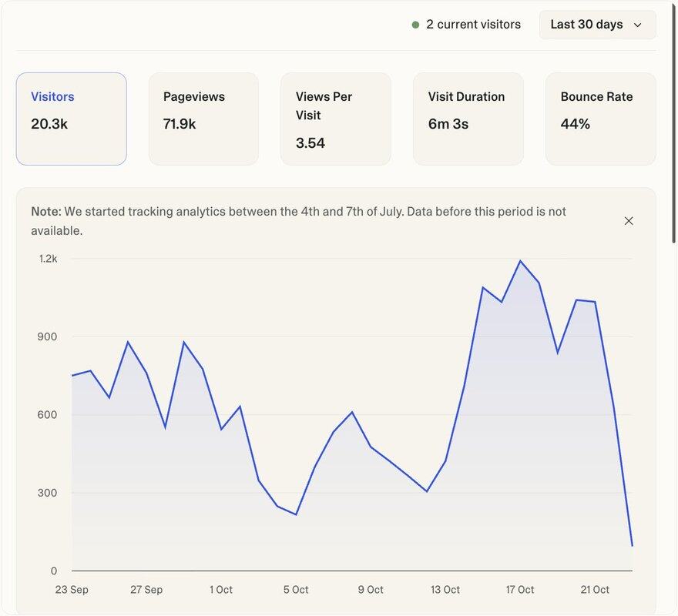Click the 1 Oct x-axis label
The height and width of the screenshot is (616, 678).
coord(220,590)
